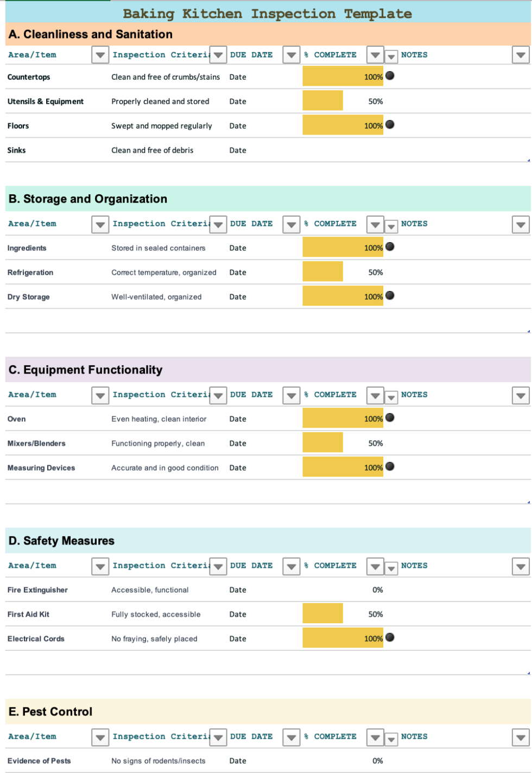Click the First Aid Kit 50% progress bar

[x=323, y=614]
